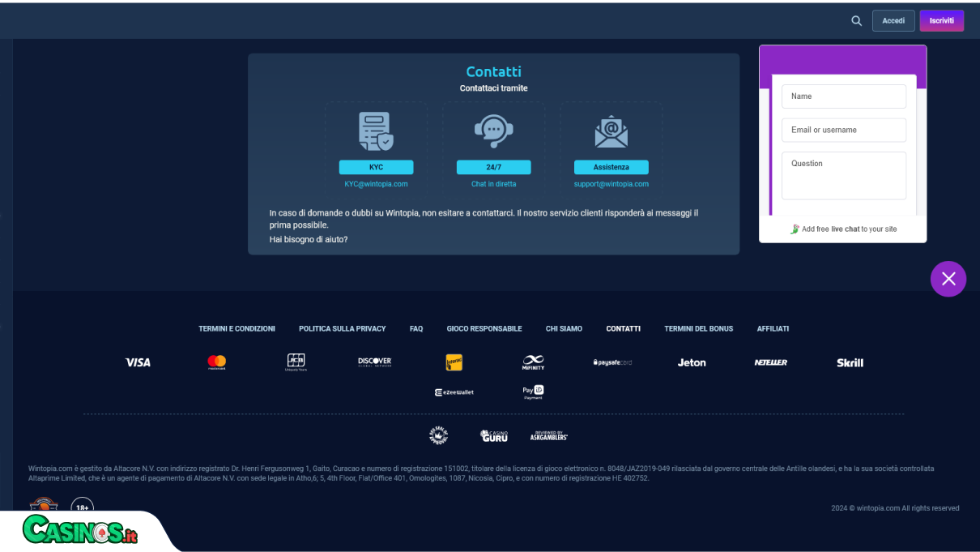Click the Contatti heading
The width and height of the screenshot is (980, 552).
click(x=493, y=72)
